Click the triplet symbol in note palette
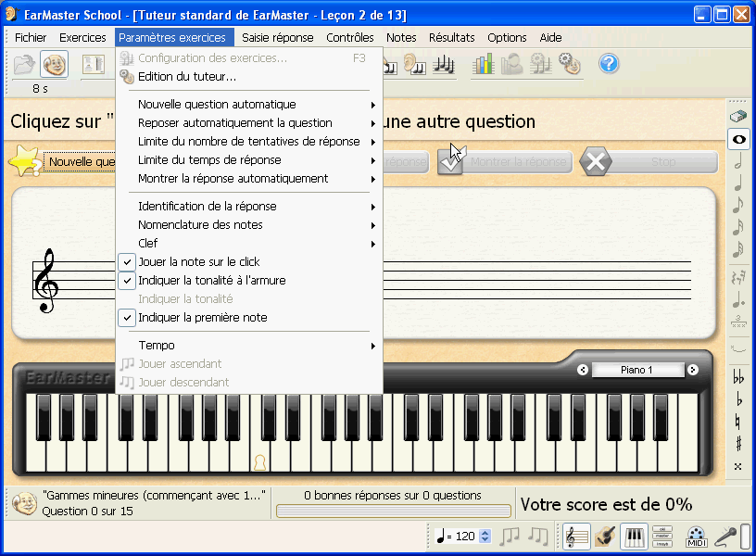The width and height of the screenshot is (756, 556). (738, 322)
